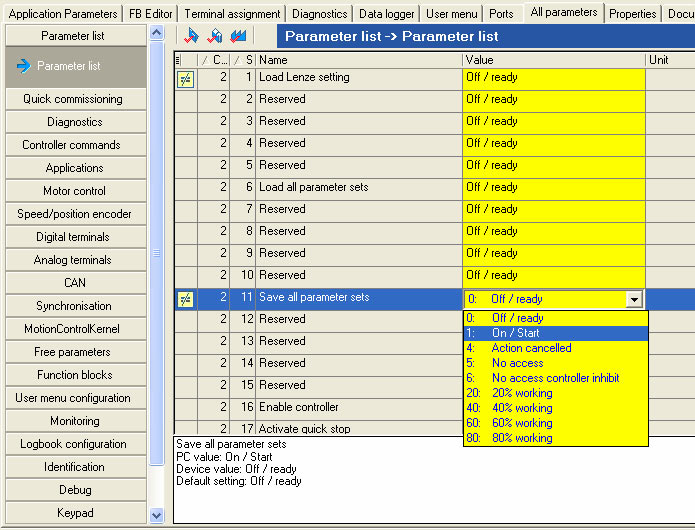Click the not-equal icon on Load Lenze setting row
The height and width of the screenshot is (530, 695).
(x=185, y=80)
